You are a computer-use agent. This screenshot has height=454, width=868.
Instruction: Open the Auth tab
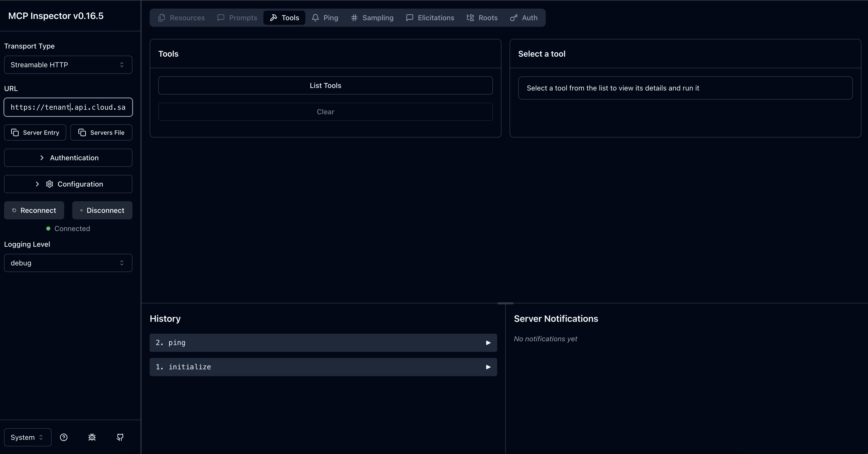tap(524, 18)
